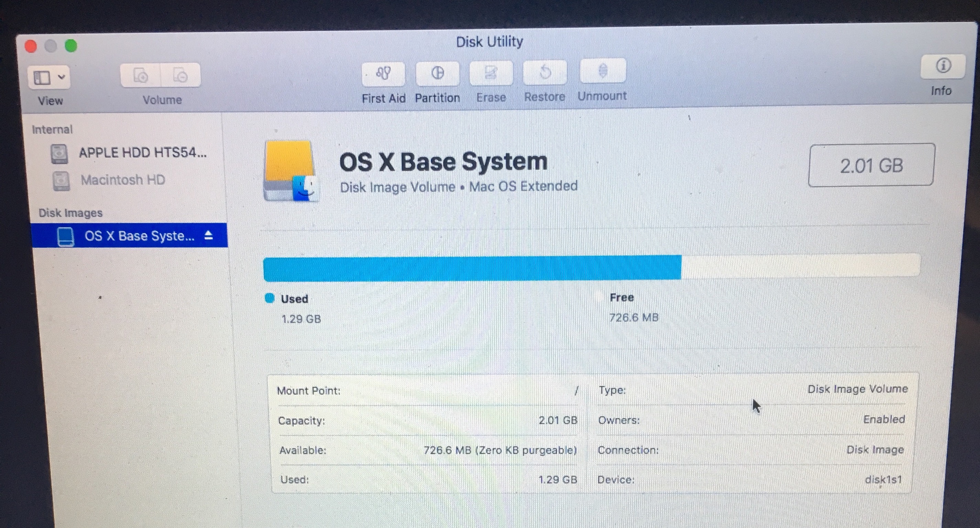Click the Used legend blue dot
980x528 pixels.
[270, 298]
